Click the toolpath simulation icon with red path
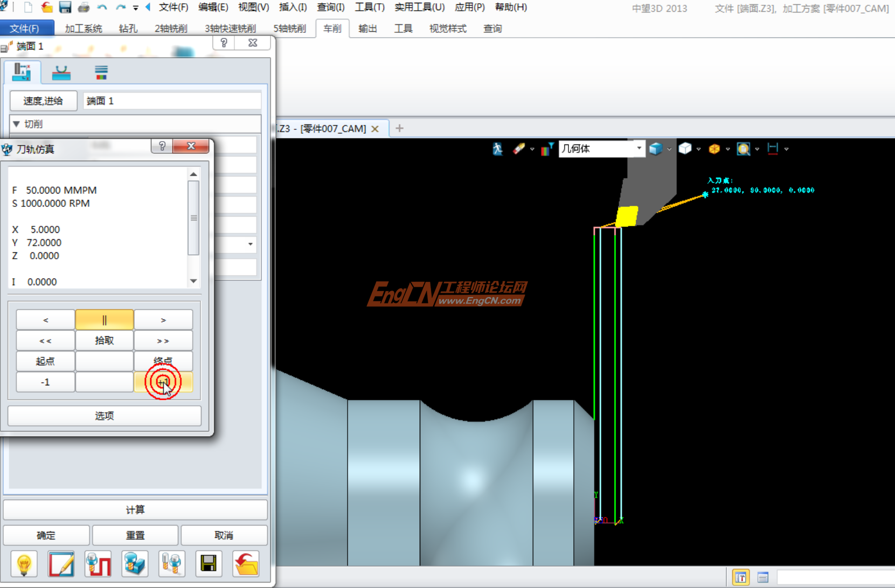Screen dimensions: 895x588 pyautogui.click(x=98, y=564)
